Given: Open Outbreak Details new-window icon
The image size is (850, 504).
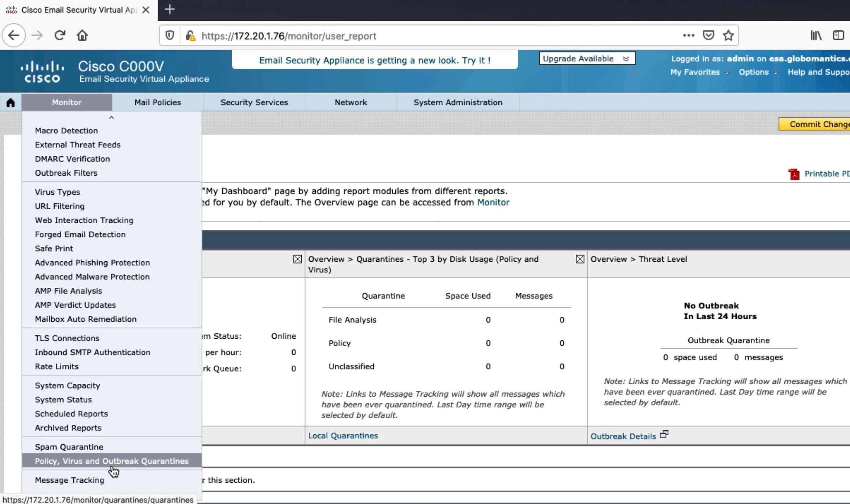Looking at the screenshot, I should 664,434.
